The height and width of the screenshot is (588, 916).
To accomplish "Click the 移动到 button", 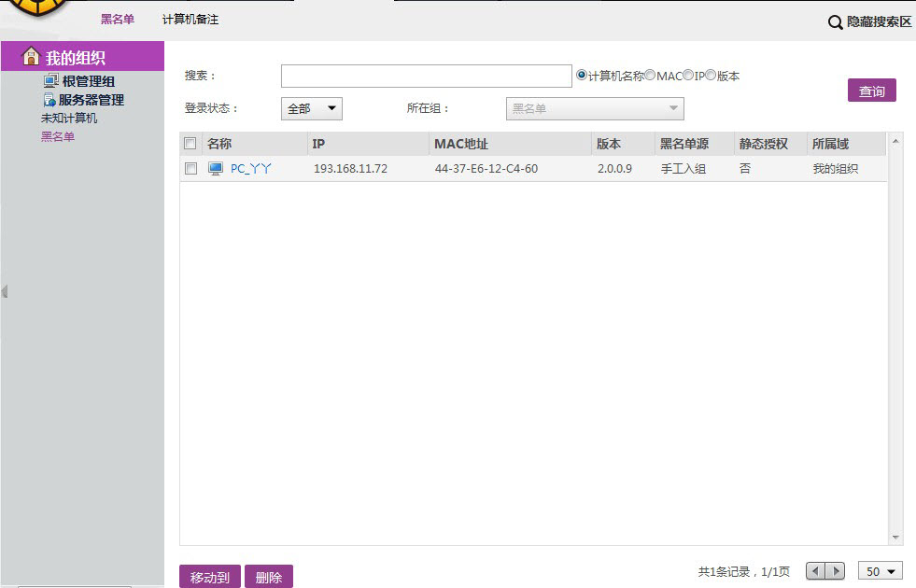I will [x=210, y=578].
